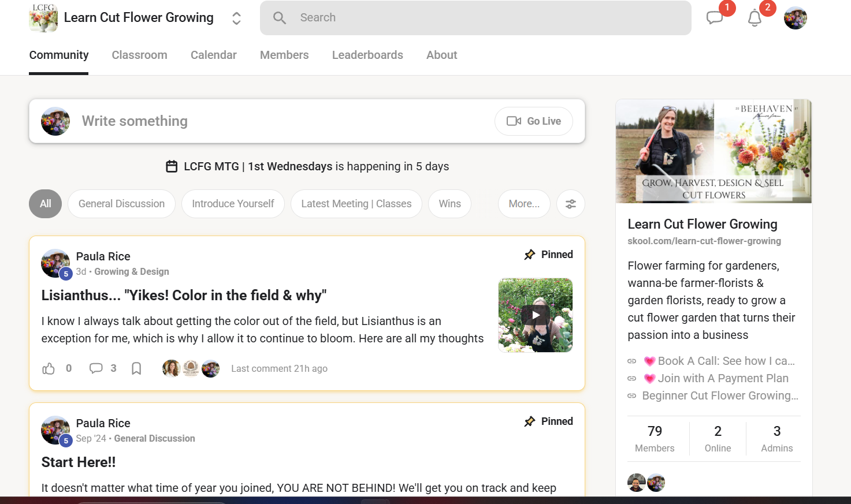Expand the More... categories
Screen dimensions: 851x504
(x=524, y=204)
